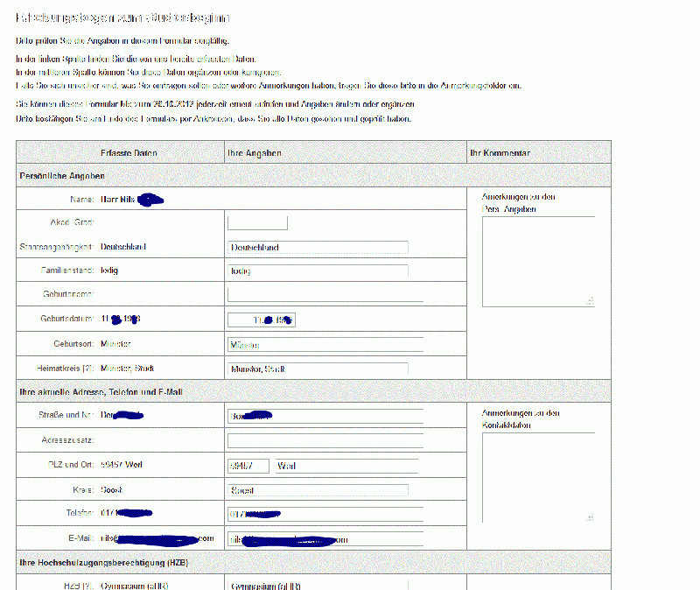
Task: Click the Anmerkungen zu den Kontaktdaten textarea
Action: coord(537,478)
